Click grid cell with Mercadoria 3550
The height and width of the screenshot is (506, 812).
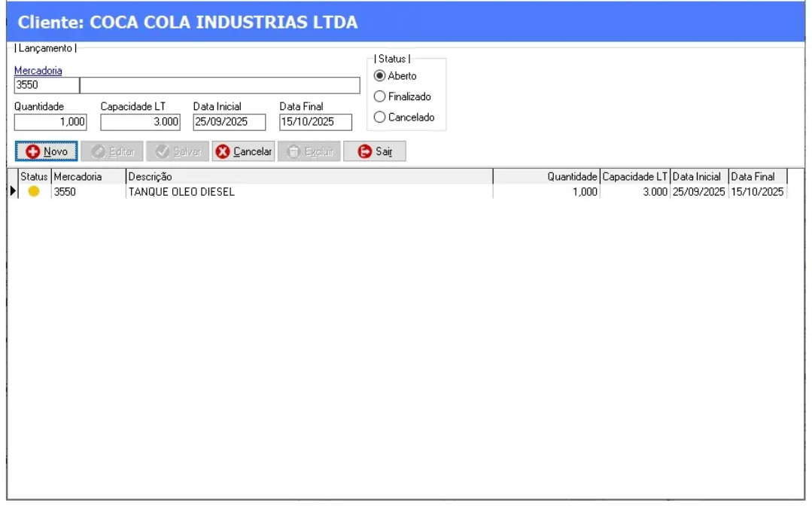(x=89, y=191)
